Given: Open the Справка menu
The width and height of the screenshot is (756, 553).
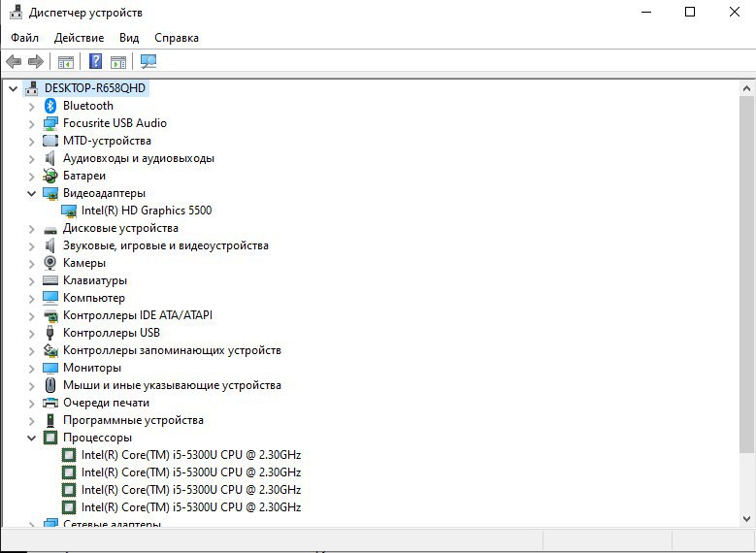Looking at the screenshot, I should 177,38.
